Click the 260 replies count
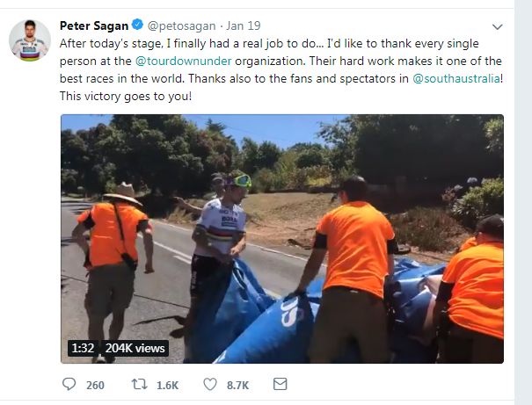The height and width of the screenshot is (405, 532). [x=95, y=386]
